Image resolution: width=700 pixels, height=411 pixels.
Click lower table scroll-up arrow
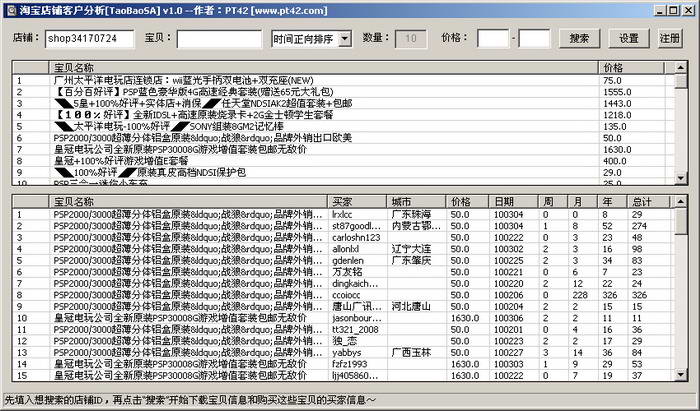coord(681,202)
